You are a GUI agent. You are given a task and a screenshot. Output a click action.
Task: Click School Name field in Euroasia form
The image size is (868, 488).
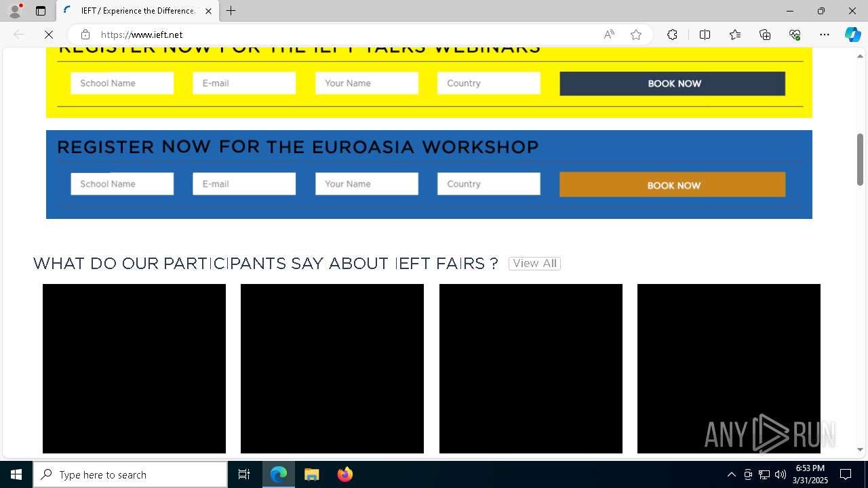122,184
